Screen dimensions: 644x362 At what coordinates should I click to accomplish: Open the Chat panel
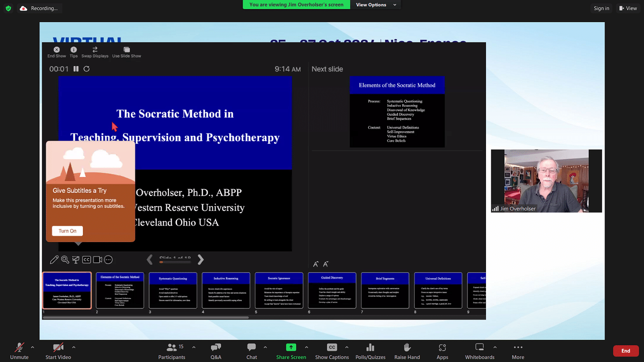click(252, 348)
